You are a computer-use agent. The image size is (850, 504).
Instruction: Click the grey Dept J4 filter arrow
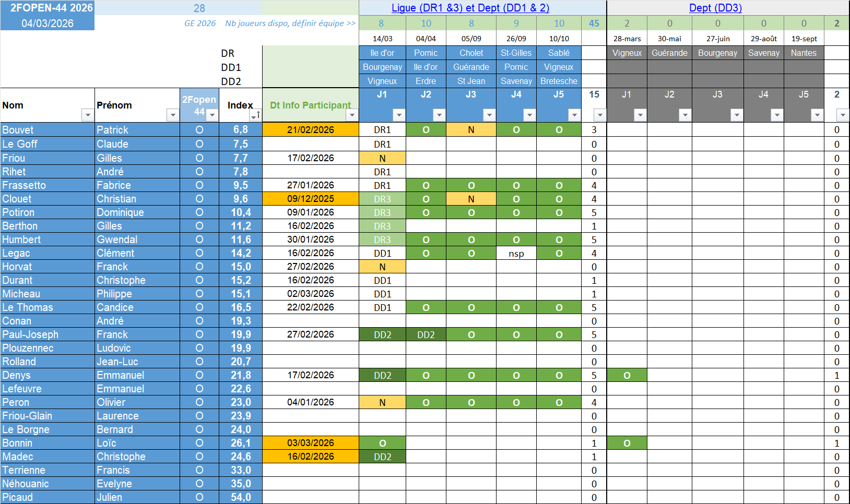click(777, 115)
